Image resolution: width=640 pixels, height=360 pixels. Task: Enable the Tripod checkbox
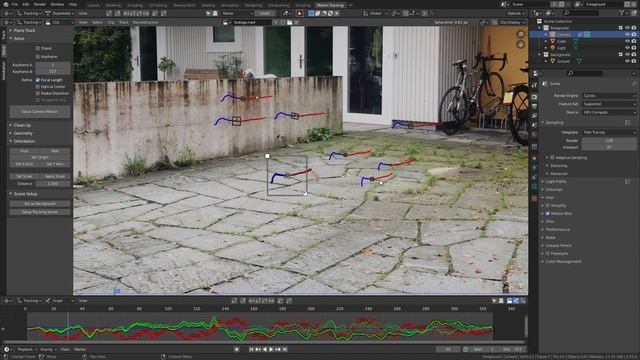[38, 48]
